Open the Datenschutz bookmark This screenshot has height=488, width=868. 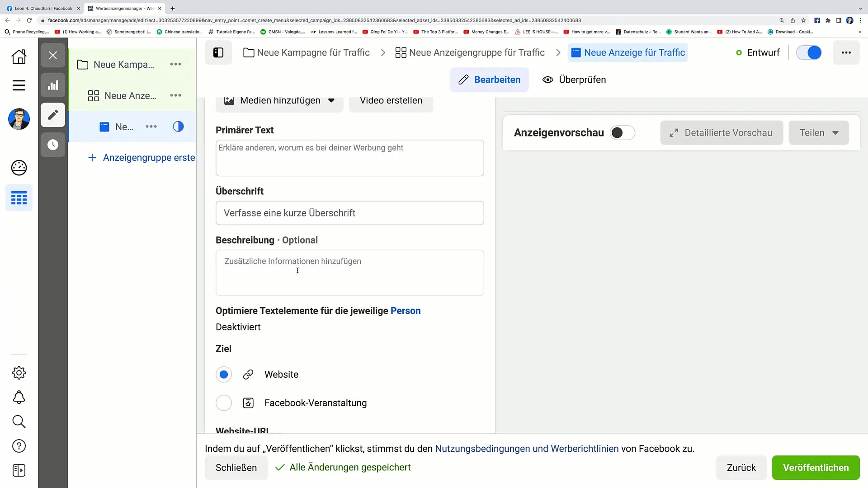pyautogui.click(x=638, y=32)
